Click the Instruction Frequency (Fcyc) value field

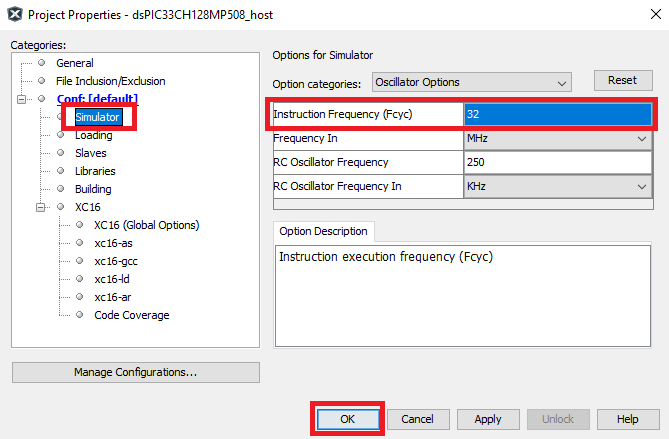point(558,114)
